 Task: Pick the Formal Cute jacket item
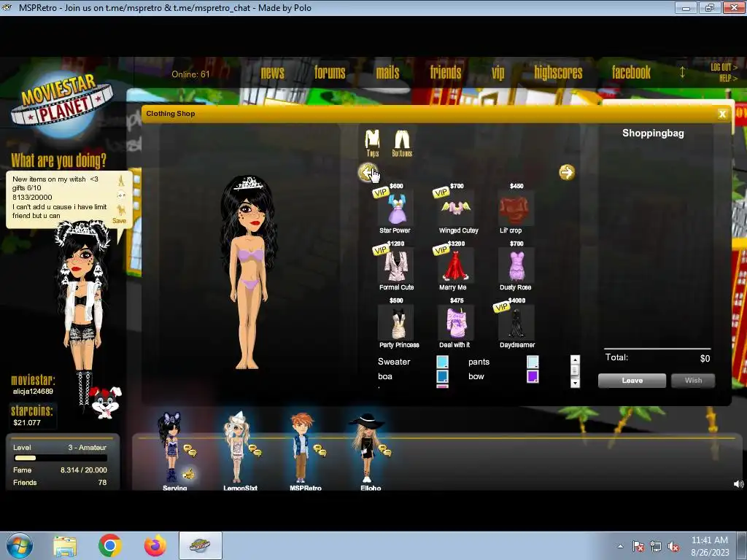(x=395, y=265)
